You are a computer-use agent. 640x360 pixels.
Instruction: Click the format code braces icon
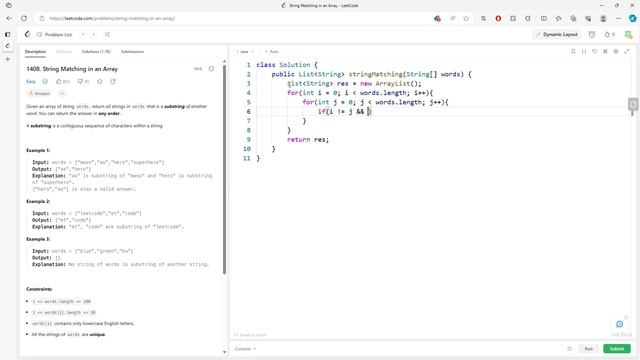(584, 51)
